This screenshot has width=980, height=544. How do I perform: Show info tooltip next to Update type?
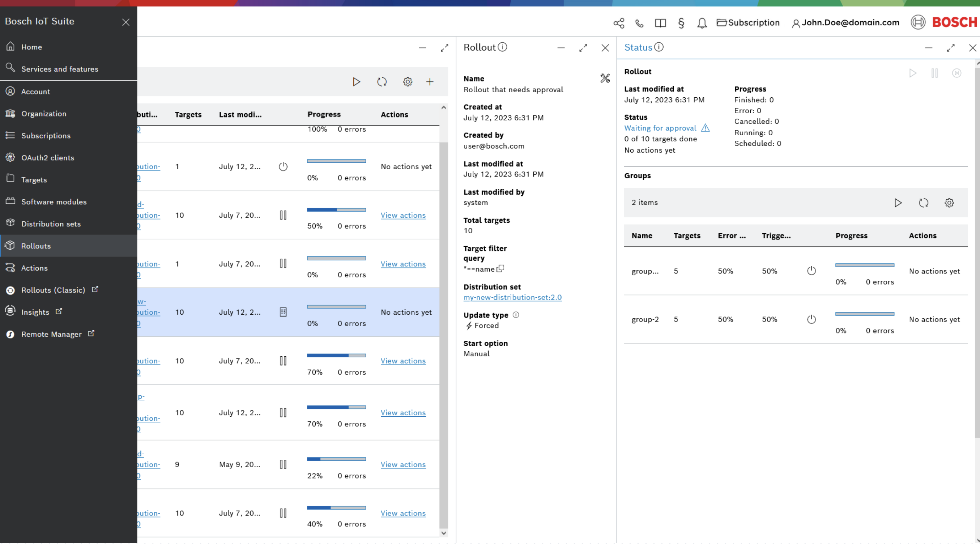516,315
